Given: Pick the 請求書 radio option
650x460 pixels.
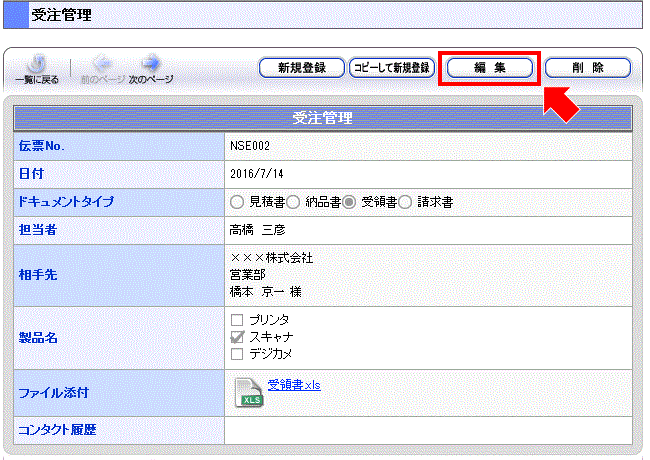Looking at the screenshot, I should [x=406, y=202].
